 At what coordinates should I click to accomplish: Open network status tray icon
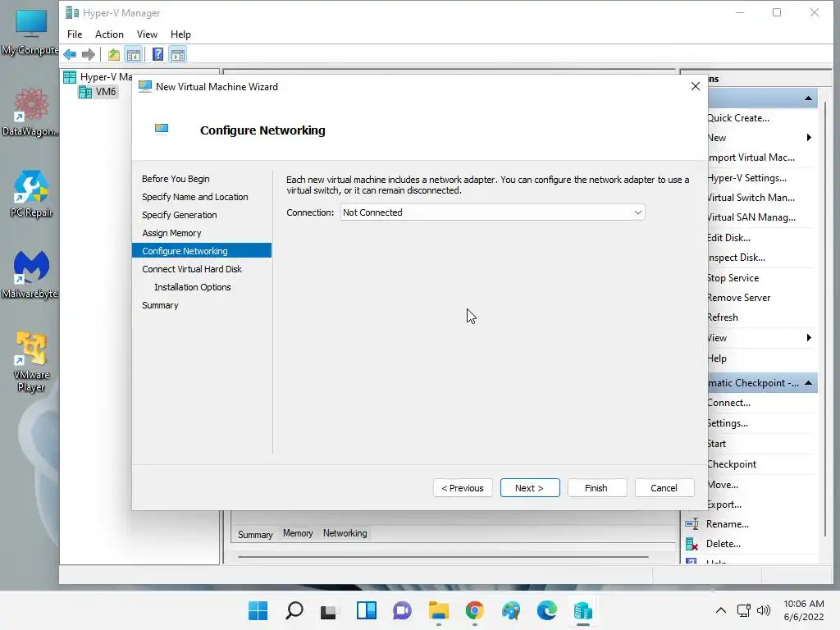743,610
